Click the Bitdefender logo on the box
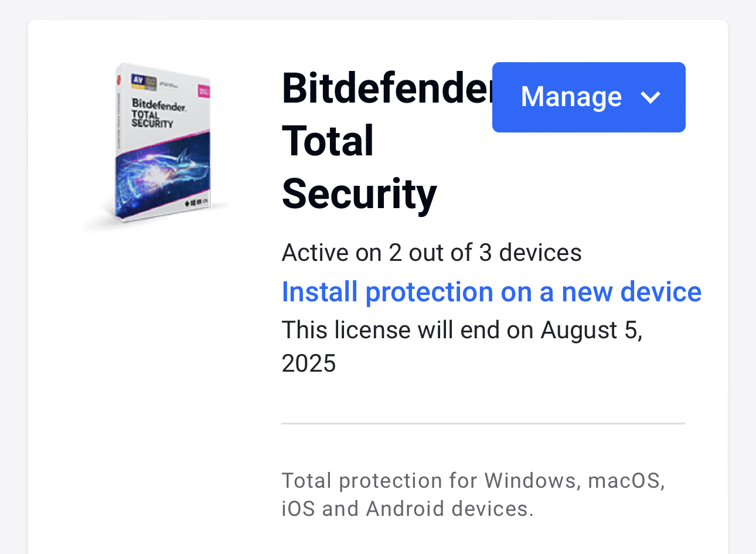Image resolution: width=756 pixels, height=554 pixels. (158, 104)
